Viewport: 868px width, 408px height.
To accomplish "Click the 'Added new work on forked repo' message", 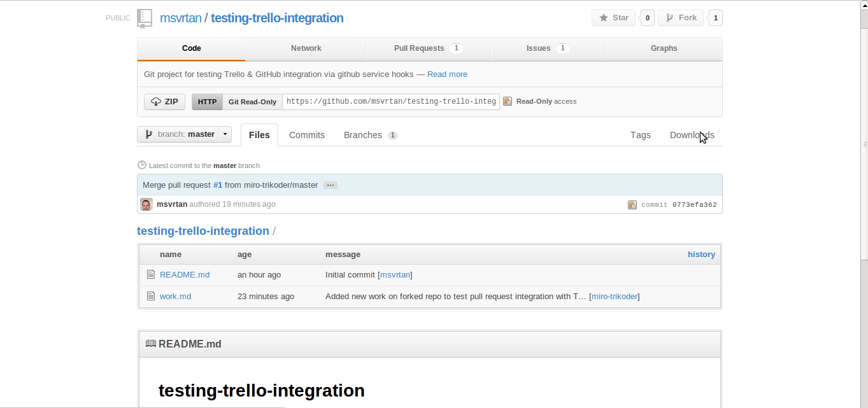I will [456, 297].
